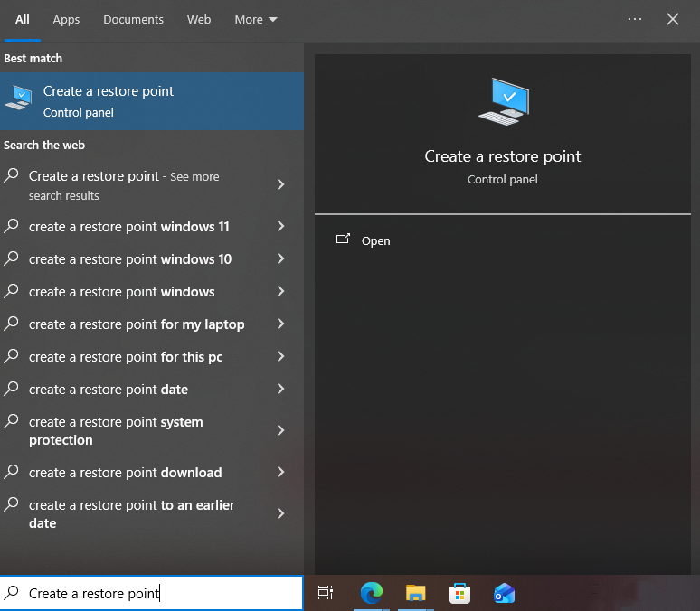This screenshot has width=700, height=611.
Task: Click 'Create a restore point - See more search results'
Action: coord(124,185)
